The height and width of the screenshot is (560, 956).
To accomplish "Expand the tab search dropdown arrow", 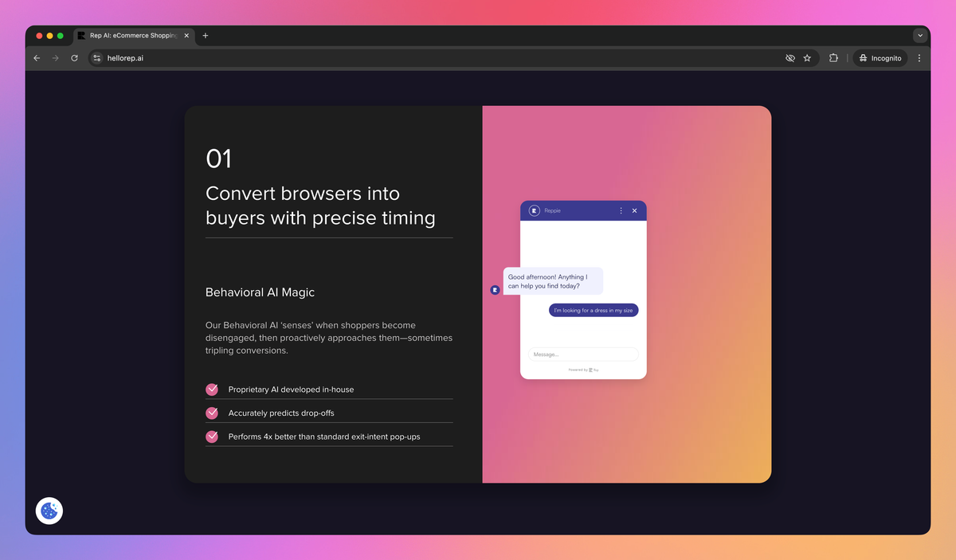I will tap(920, 36).
